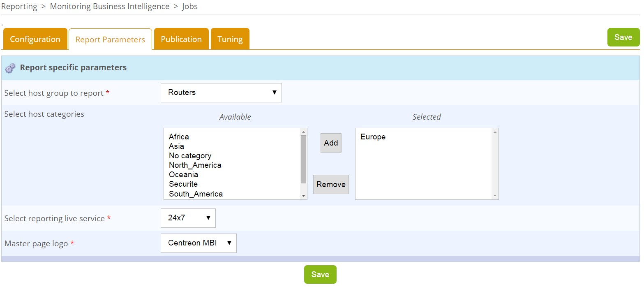Open the Tuning tab

[x=230, y=39]
